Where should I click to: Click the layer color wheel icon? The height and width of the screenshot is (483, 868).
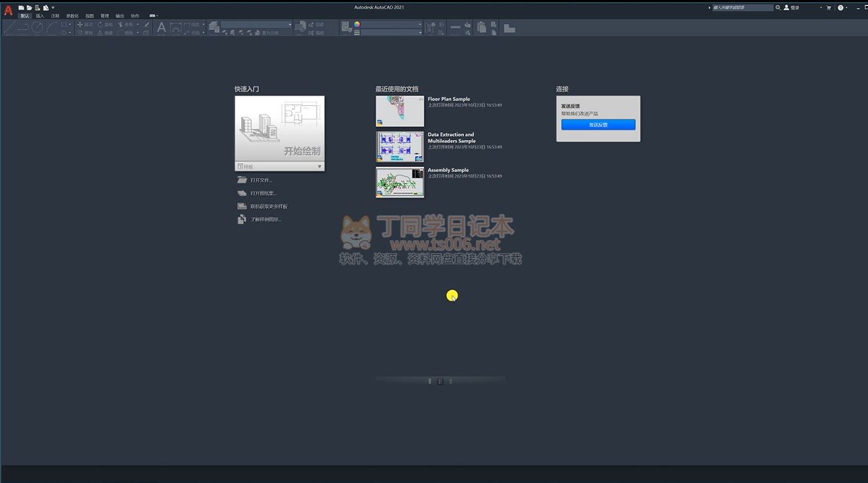[x=357, y=24]
